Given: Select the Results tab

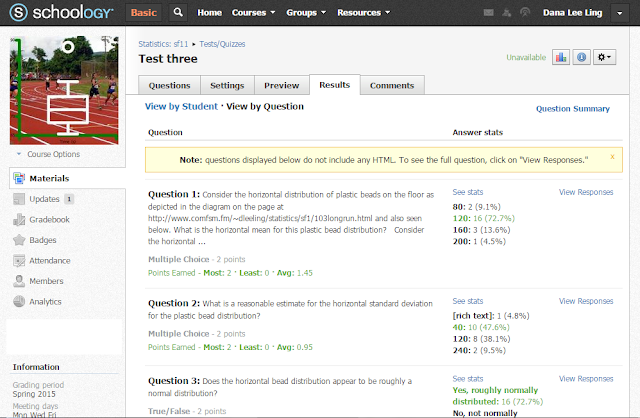Looking at the screenshot, I should coord(335,84).
